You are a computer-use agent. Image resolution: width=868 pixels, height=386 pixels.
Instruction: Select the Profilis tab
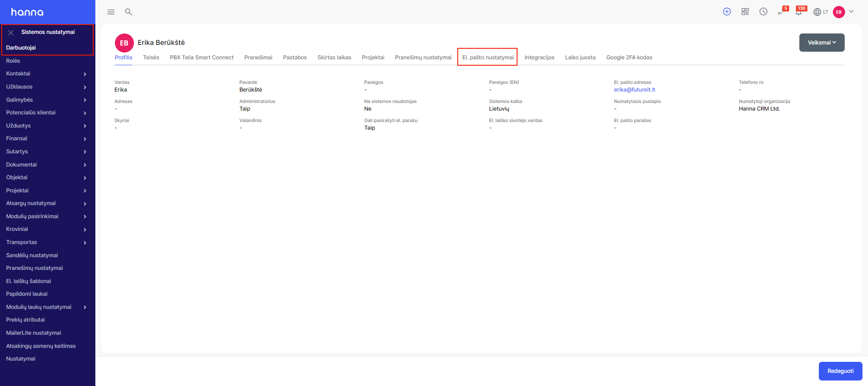(123, 57)
